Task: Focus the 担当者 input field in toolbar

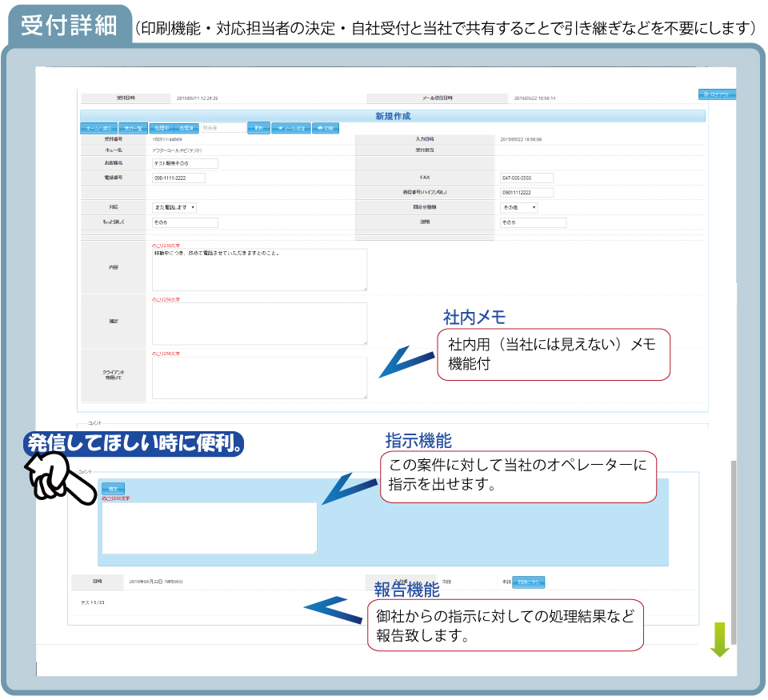Action: pos(223,127)
